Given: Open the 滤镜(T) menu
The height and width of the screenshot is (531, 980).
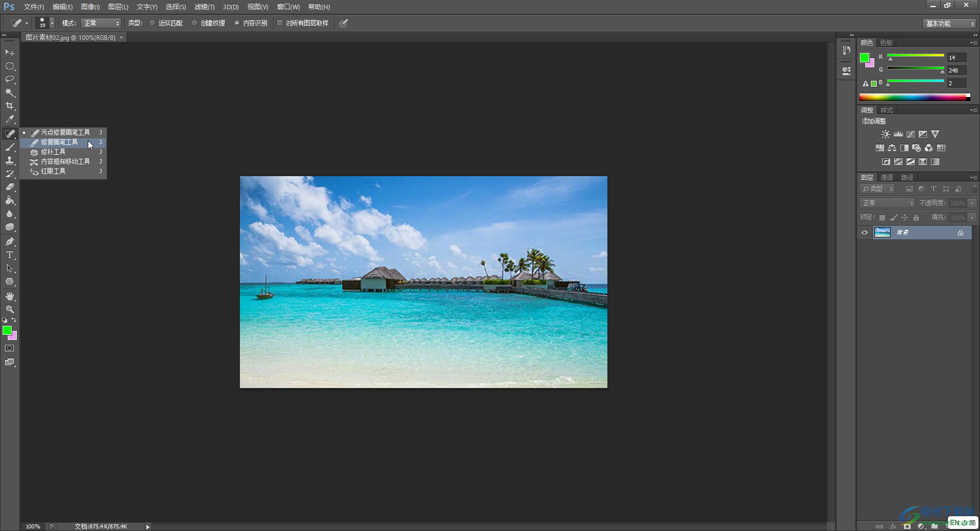Looking at the screenshot, I should 204,7.
